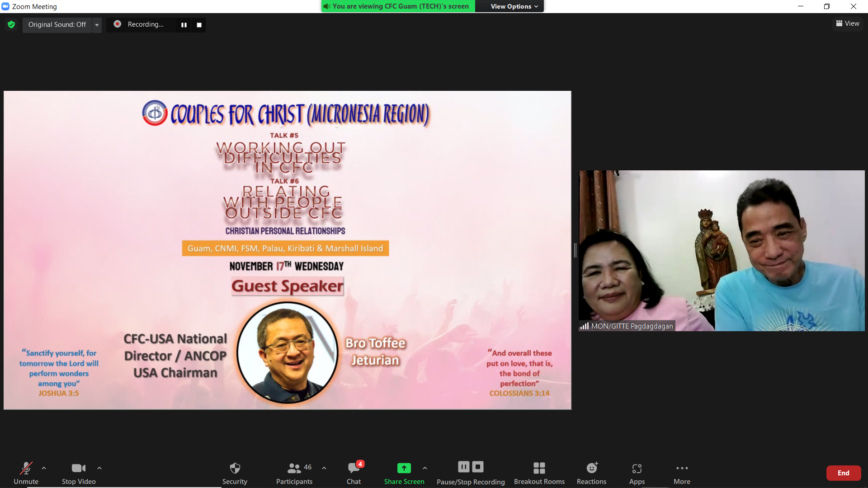Viewport: 868px width, 488px height.
Task: Open audio options arrow beside Unmute
Action: [x=44, y=468]
